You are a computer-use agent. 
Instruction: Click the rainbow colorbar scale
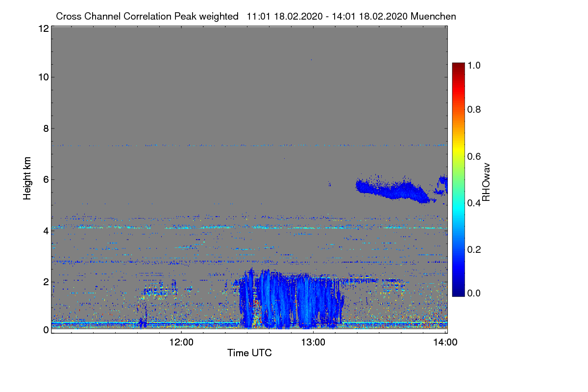click(458, 179)
